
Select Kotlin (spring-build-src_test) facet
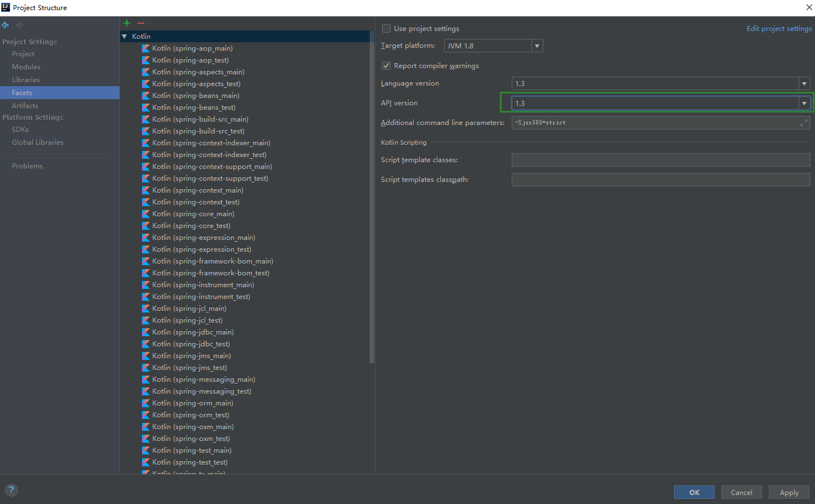tap(198, 131)
